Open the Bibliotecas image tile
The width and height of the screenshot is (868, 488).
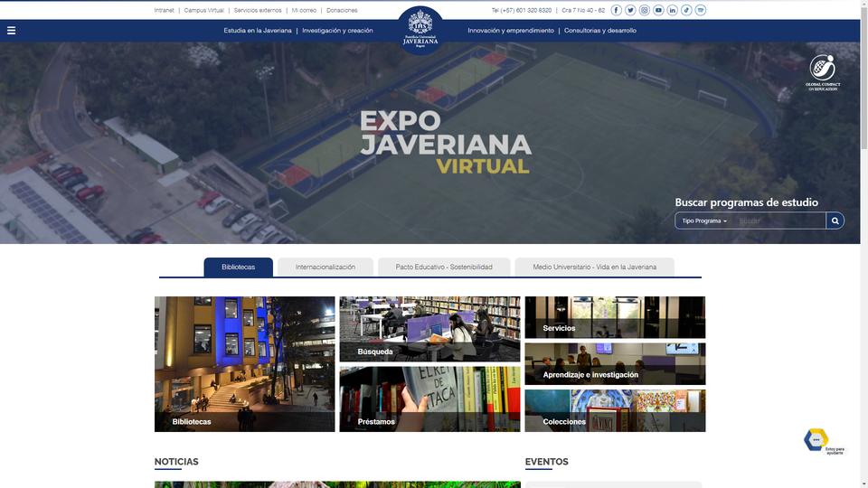point(245,364)
